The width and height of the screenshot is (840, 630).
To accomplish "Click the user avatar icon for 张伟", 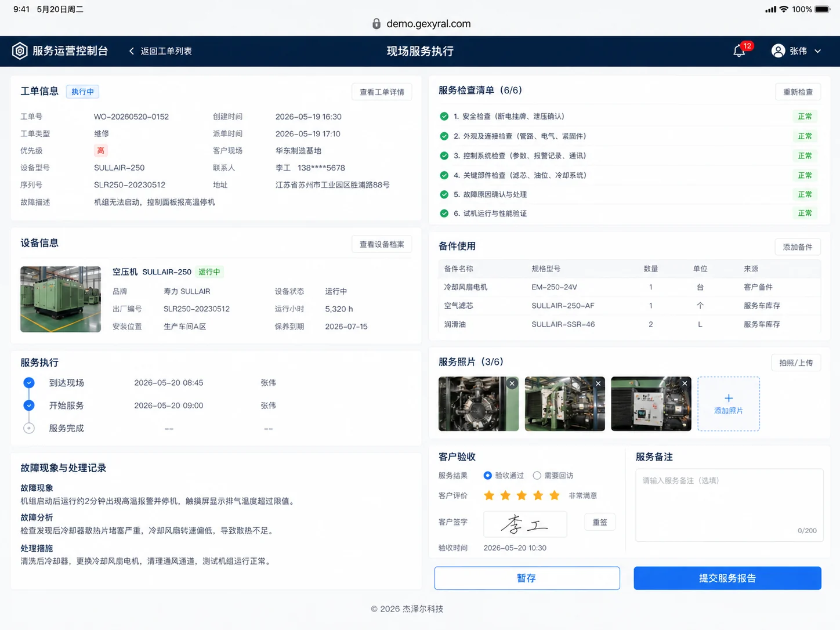I will [778, 51].
